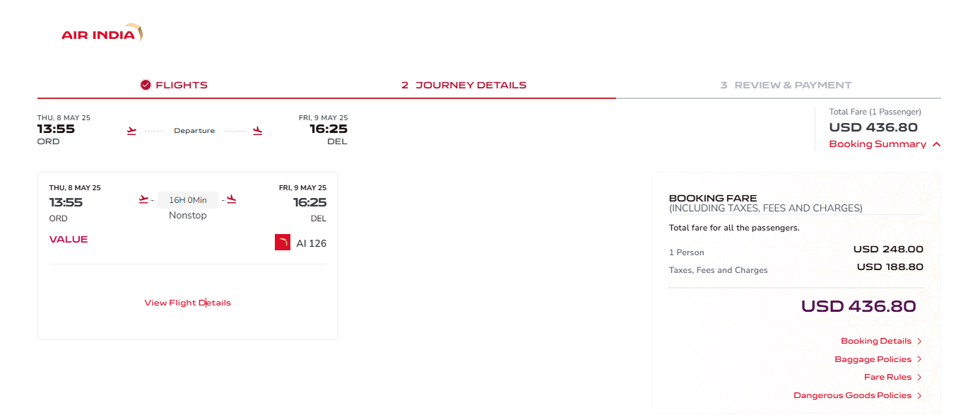Click the landing plane icon in summary bar
Viewport: 980px width, 420px height.
(x=258, y=131)
